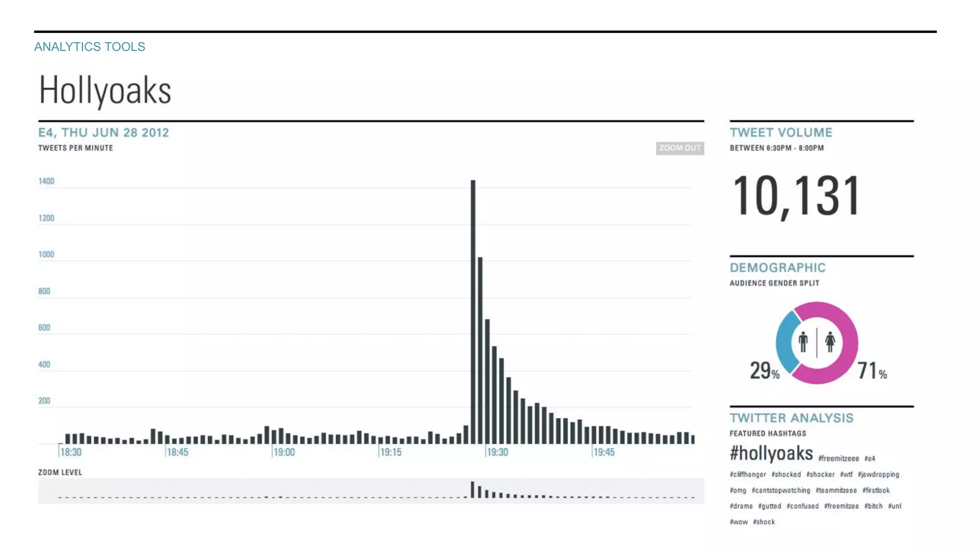Click the 19:45 time axis marker
This screenshot has height=551, width=980.
coord(604,452)
